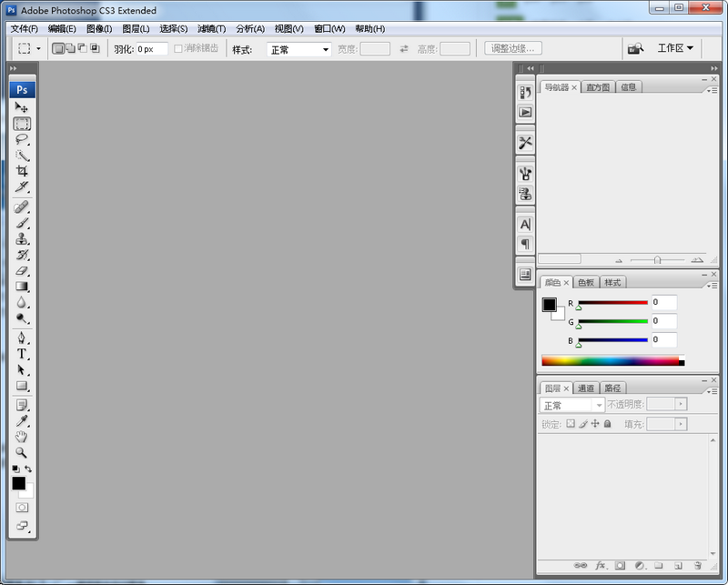The image size is (728, 585).
Task: Open layer blend mode 正常 dropdown
Action: click(571, 405)
